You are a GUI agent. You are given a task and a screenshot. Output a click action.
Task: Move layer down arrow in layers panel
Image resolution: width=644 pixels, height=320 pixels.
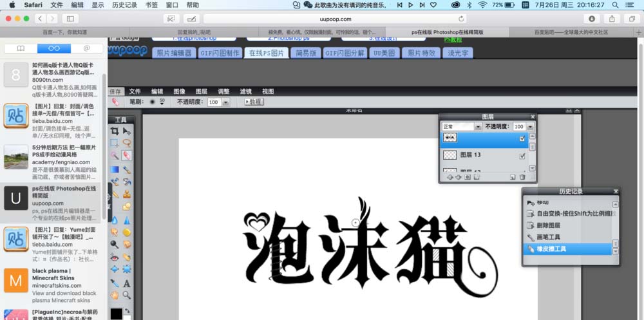coord(459,177)
